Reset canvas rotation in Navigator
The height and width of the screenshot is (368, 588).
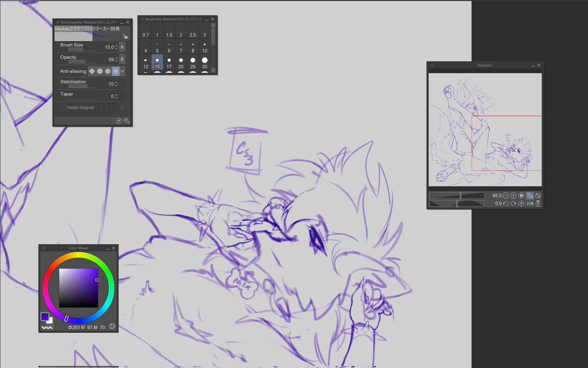(x=522, y=203)
